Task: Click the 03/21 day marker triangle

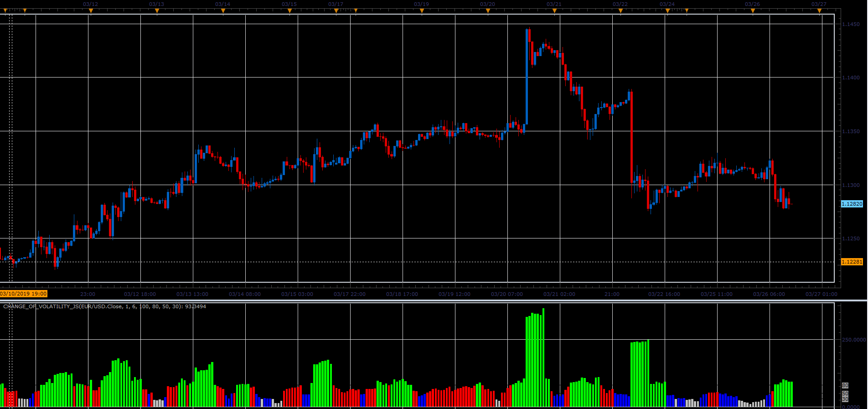Action: point(554,11)
